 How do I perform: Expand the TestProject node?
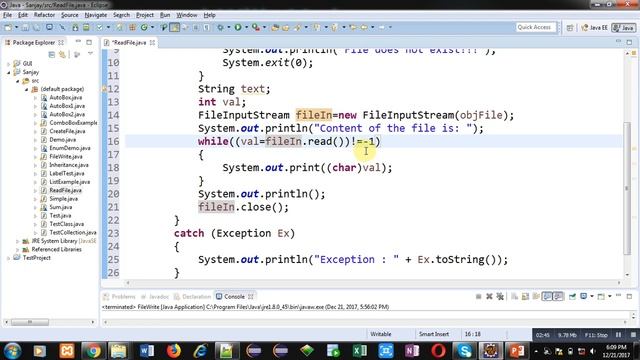pos(9,258)
